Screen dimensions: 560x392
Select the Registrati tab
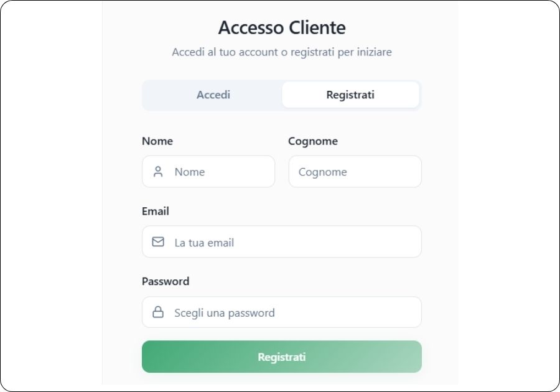coord(351,95)
